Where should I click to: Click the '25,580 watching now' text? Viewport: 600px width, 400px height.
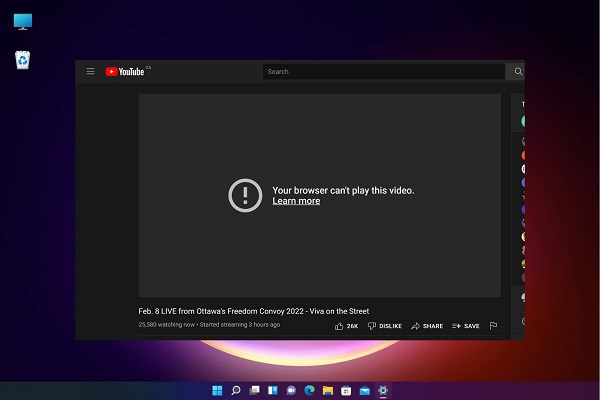166,325
